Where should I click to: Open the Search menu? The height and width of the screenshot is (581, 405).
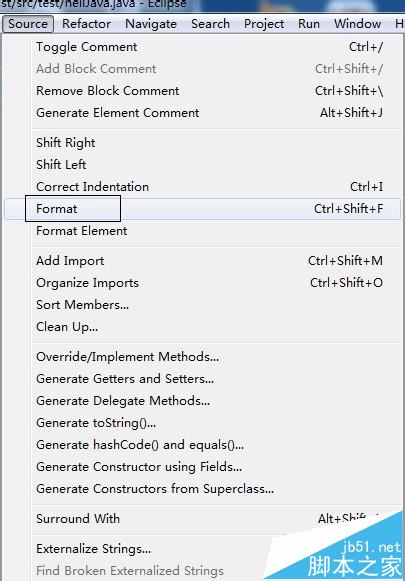click(x=210, y=24)
